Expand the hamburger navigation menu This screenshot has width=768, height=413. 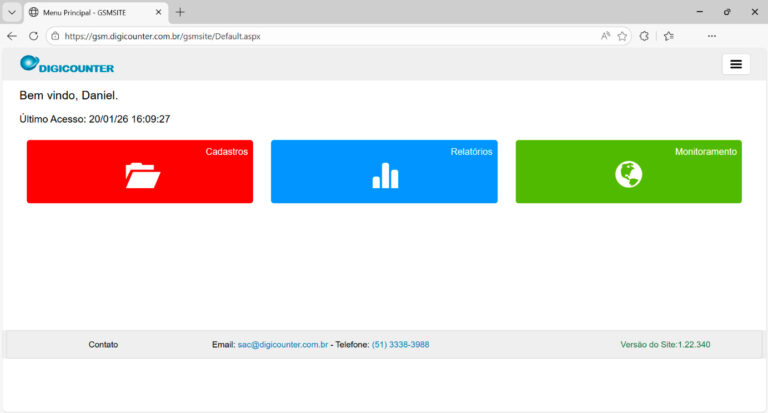point(736,64)
